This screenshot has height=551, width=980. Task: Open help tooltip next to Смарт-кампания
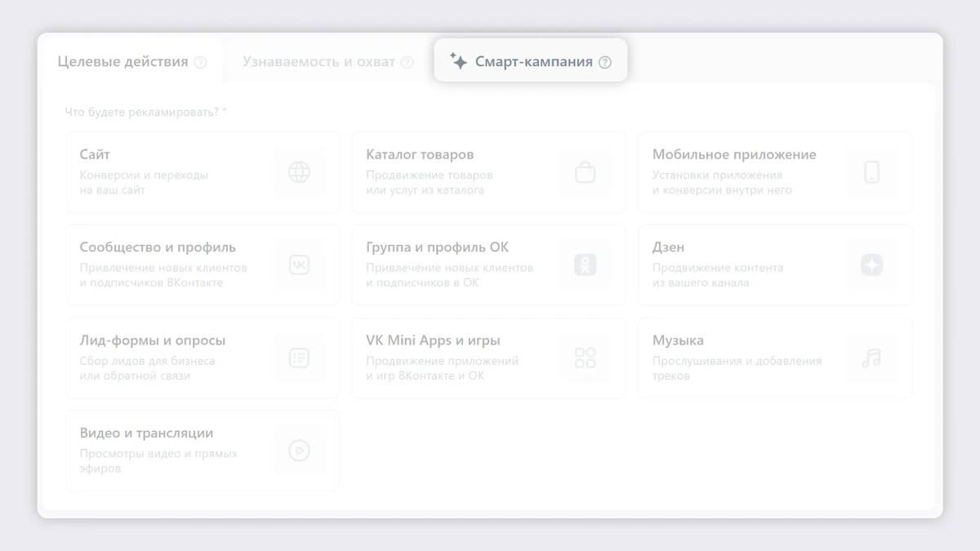(x=604, y=60)
